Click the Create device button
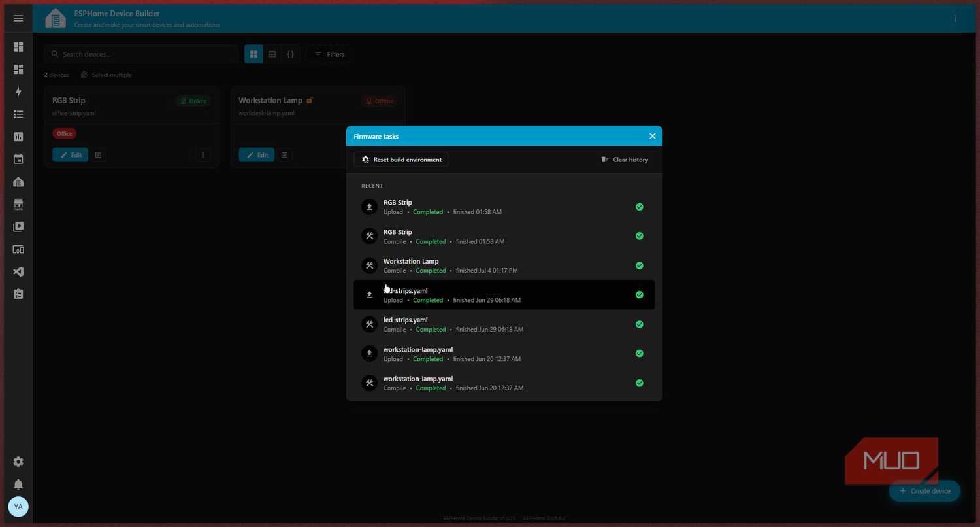The width and height of the screenshot is (980, 527). pos(924,491)
